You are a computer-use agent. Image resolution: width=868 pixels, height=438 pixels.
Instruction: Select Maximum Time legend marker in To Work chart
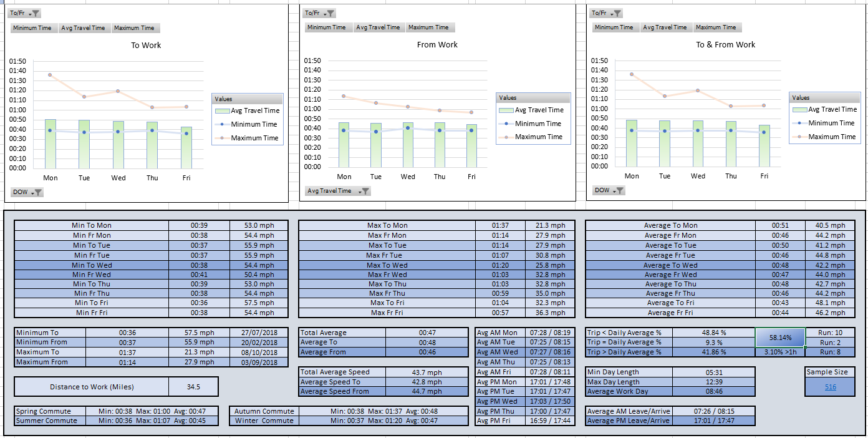[223, 138]
